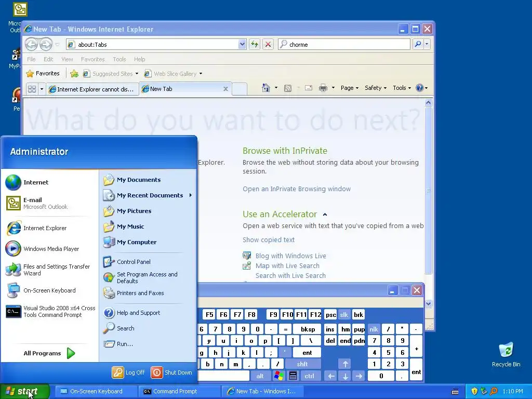Toggle the ctrl key on On-Screen Keyboard

[x=309, y=376]
